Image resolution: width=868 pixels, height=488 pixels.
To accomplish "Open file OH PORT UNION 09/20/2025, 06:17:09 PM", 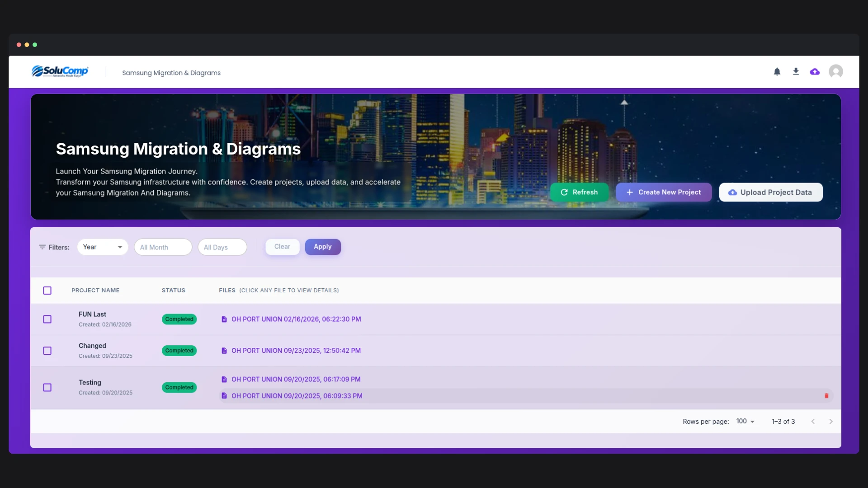I will pos(296,380).
